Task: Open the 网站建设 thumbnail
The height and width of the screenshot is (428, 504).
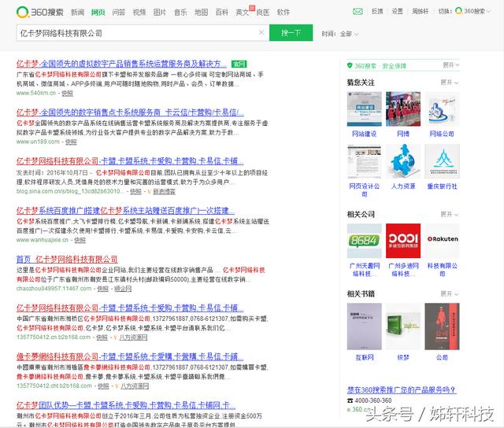Action: (x=364, y=109)
